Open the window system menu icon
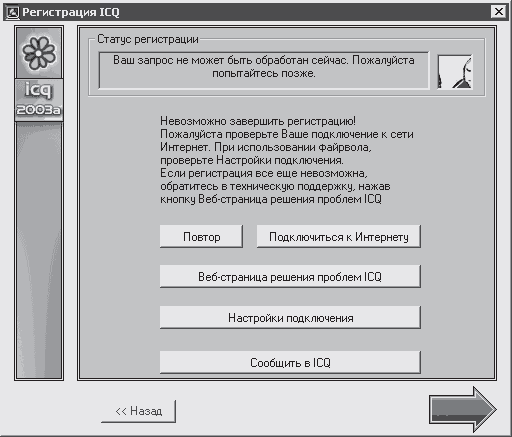The width and height of the screenshot is (512, 437). click(x=13, y=12)
